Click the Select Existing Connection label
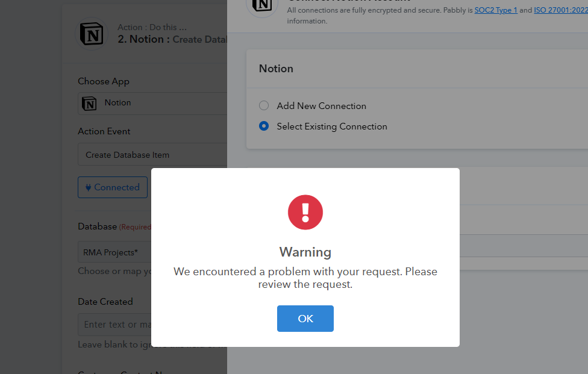The height and width of the screenshot is (374, 588). [332, 126]
